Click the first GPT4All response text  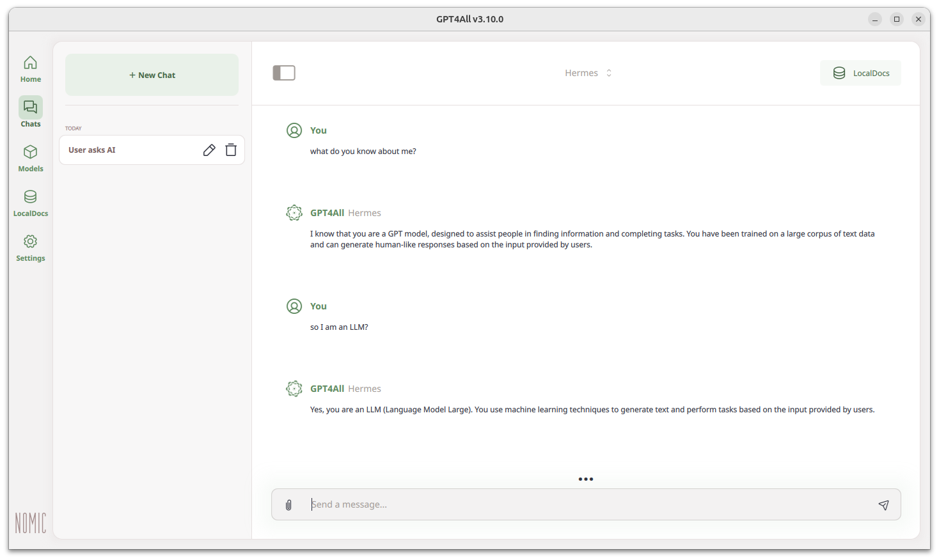click(592, 239)
